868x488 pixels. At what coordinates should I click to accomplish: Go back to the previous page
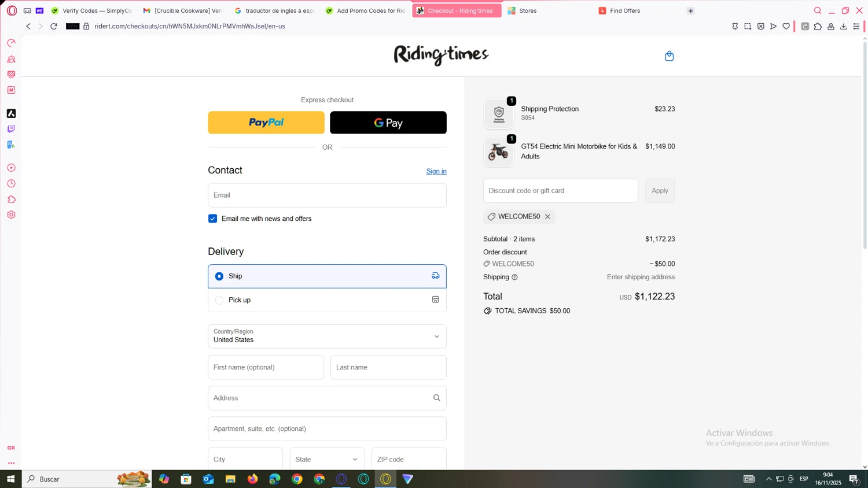28,26
